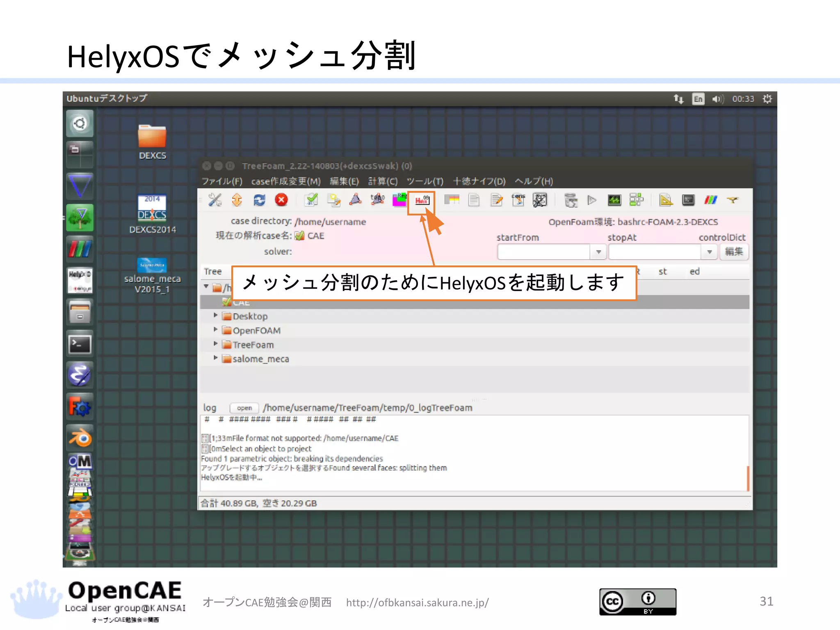Click the red X circle toolbar icon

[x=281, y=200]
